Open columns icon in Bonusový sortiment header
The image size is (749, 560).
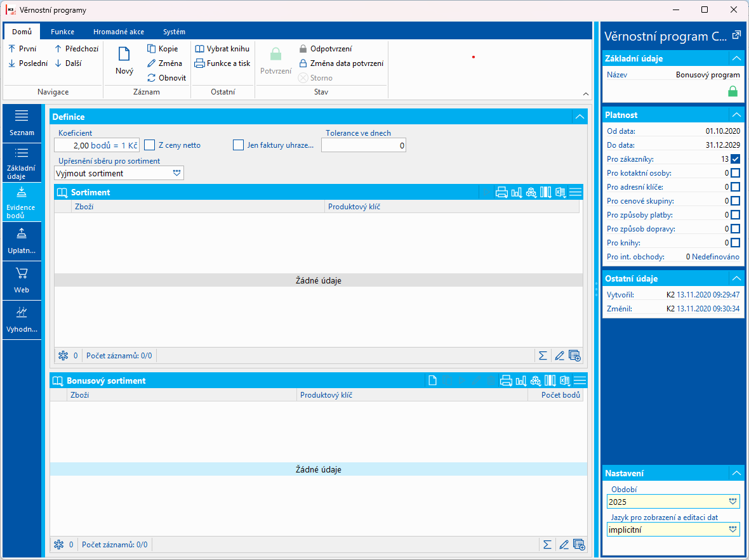(550, 381)
